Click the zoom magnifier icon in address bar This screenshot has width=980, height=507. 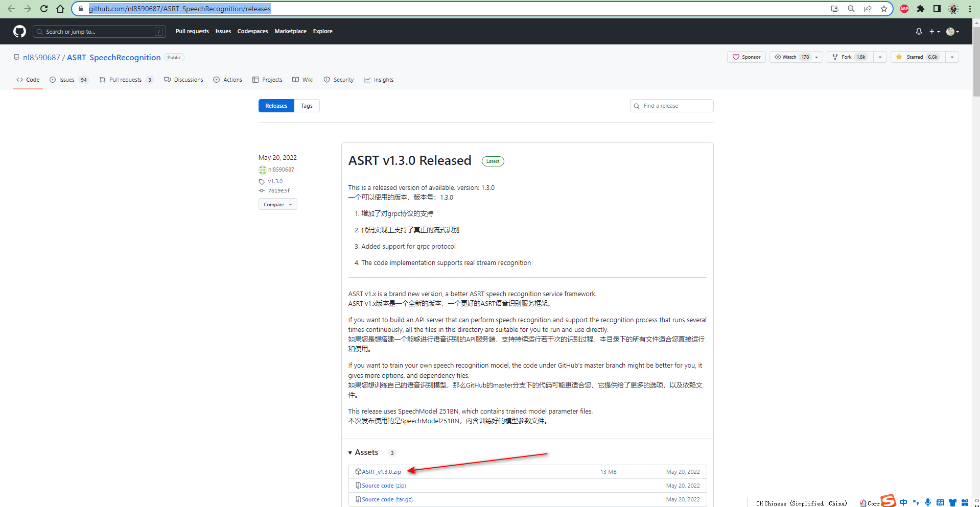click(x=851, y=9)
